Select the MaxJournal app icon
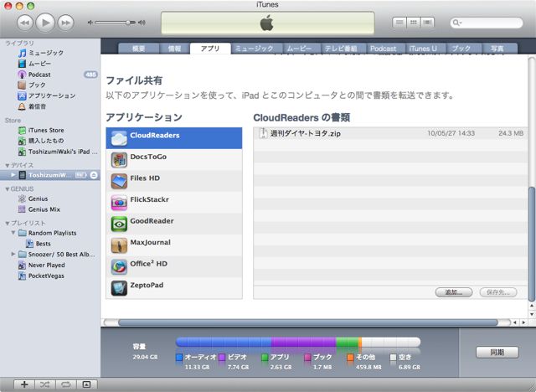This screenshot has width=536, height=392. tap(119, 245)
